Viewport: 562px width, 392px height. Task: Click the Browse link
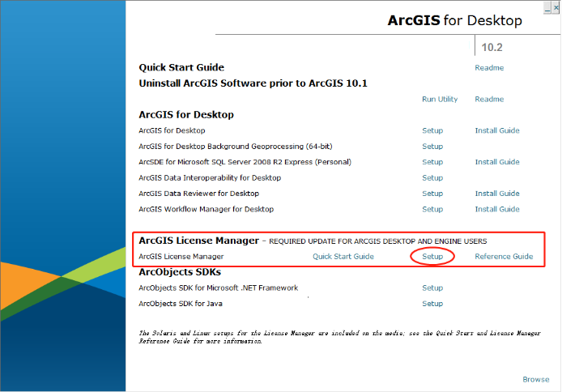click(x=536, y=380)
